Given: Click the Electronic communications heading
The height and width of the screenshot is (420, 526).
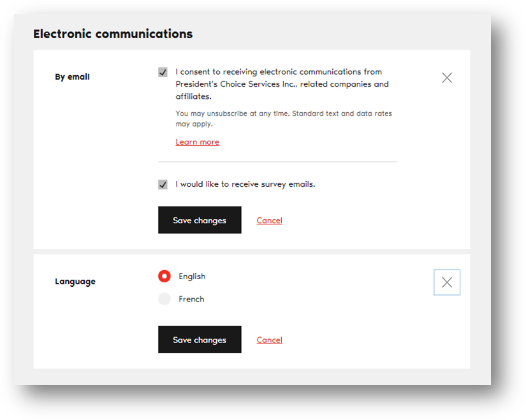Looking at the screenshot, I should [x=113, y=34].
